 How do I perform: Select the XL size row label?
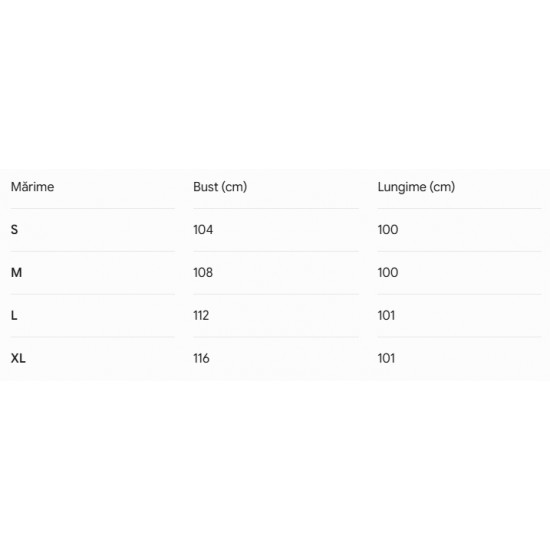click(x=18, y=358)
